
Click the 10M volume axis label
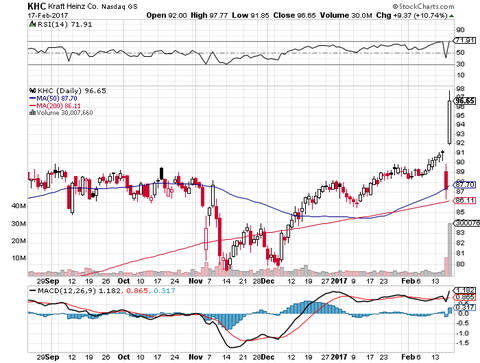click(x=19, y=258)
